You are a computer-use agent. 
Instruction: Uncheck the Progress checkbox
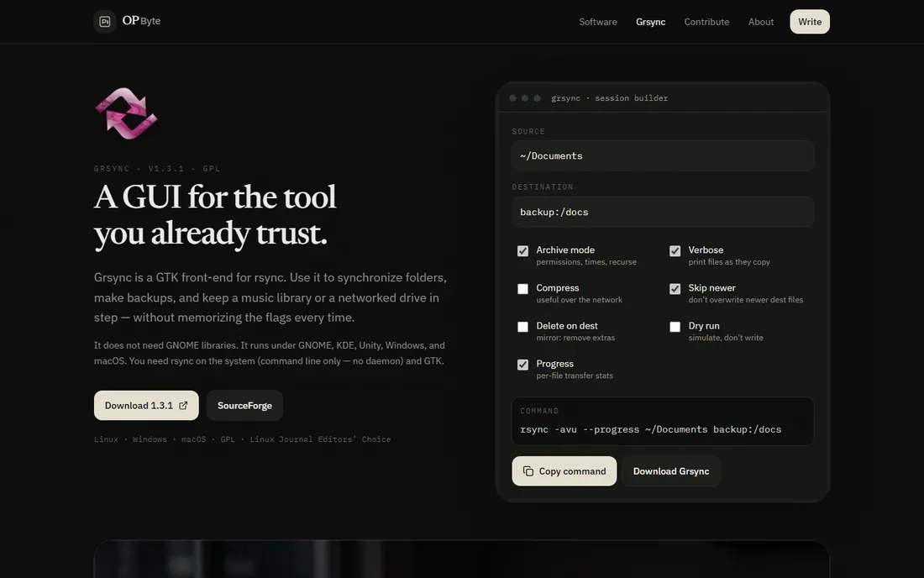click(522, 365)
